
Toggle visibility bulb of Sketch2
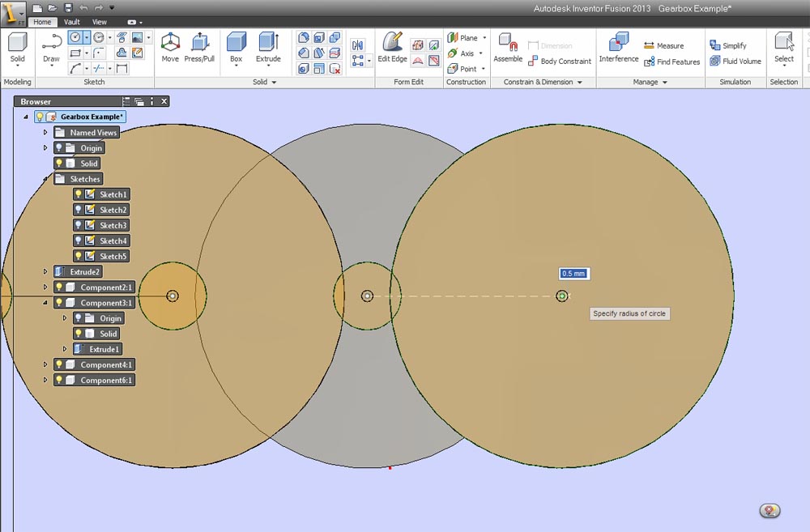[x=79, y=210]
